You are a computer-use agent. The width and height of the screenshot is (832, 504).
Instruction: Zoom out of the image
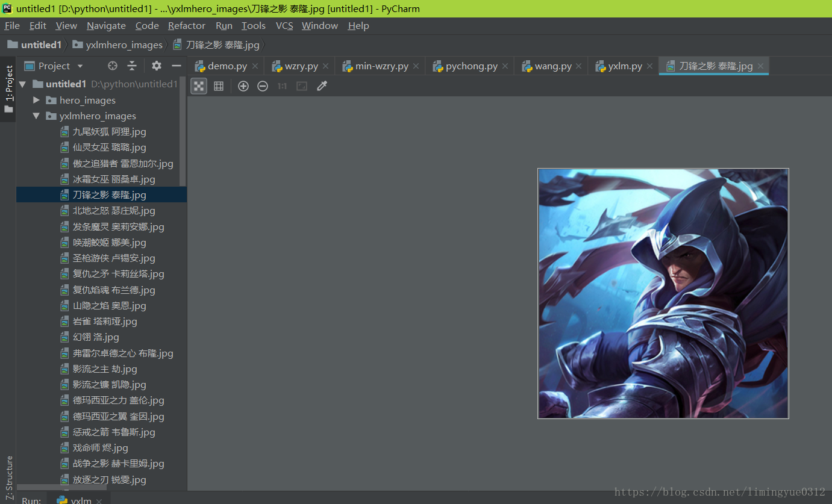263,86
